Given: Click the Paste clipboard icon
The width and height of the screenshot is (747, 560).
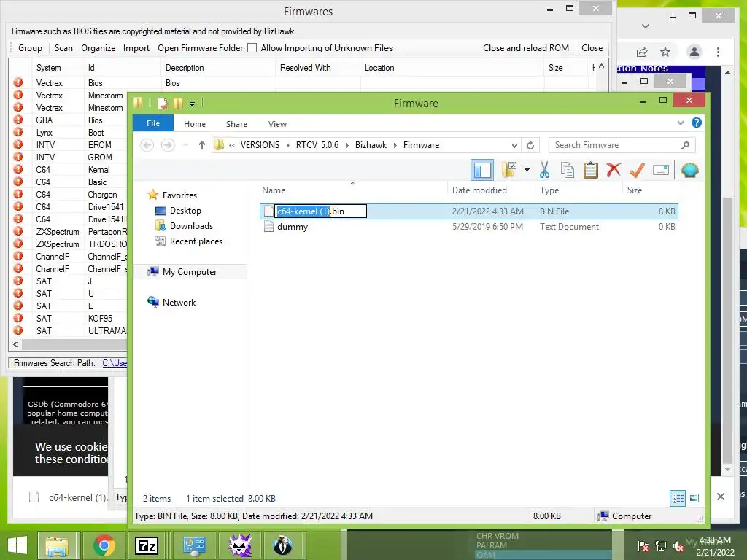Looking at the screenshot, I should coord(591,170).
